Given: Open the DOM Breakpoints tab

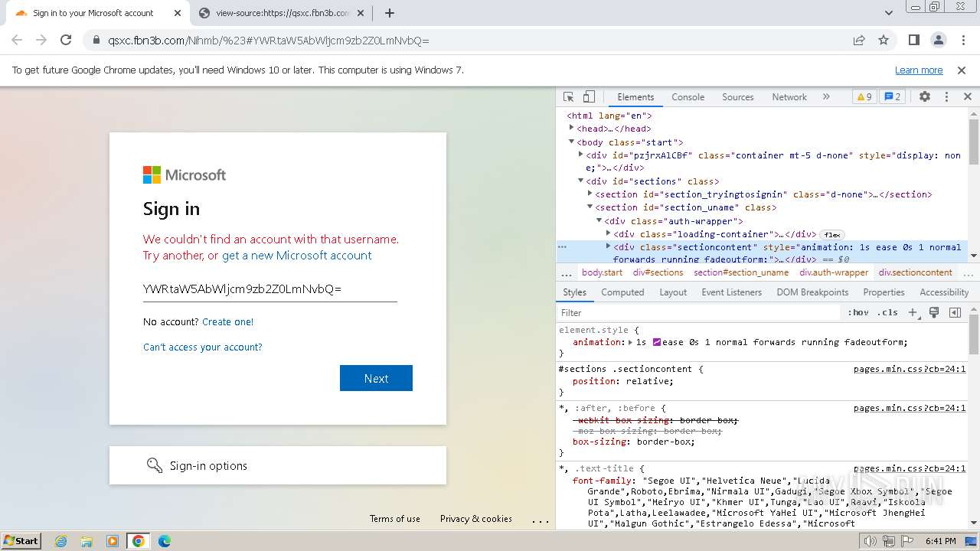Looking at the screenshot, I should [812, 292].
